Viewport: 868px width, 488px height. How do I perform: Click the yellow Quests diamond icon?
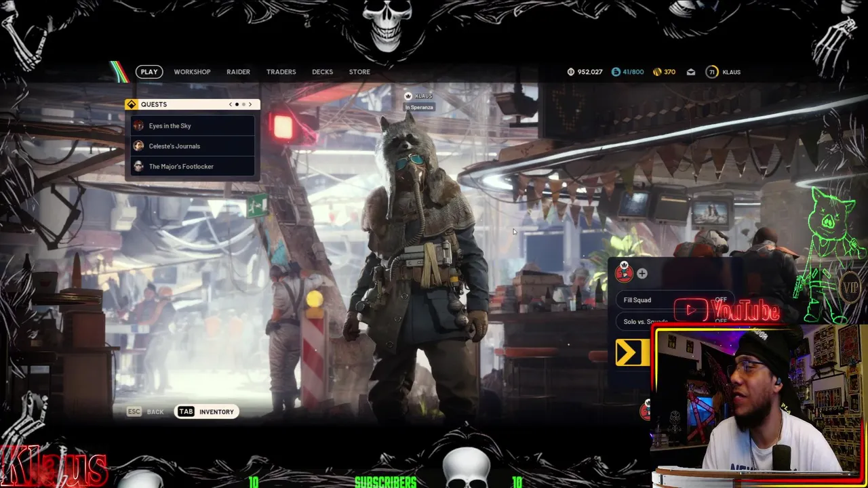(x=131, y=104)
